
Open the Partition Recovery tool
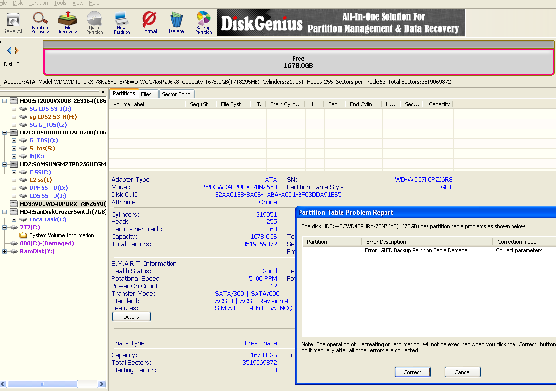pyautogui.click(x=40, y=23)
